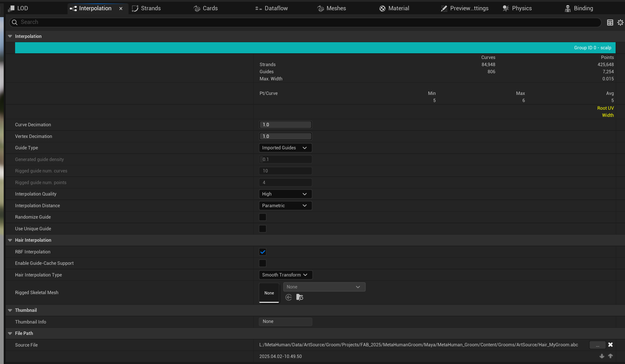Clear the Source File path with X

(610, 345)
